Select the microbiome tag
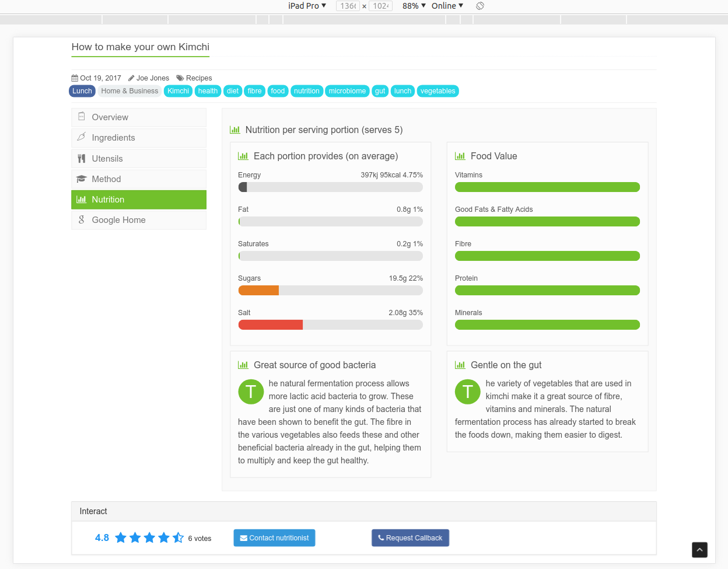 click(x=347, y=91)
